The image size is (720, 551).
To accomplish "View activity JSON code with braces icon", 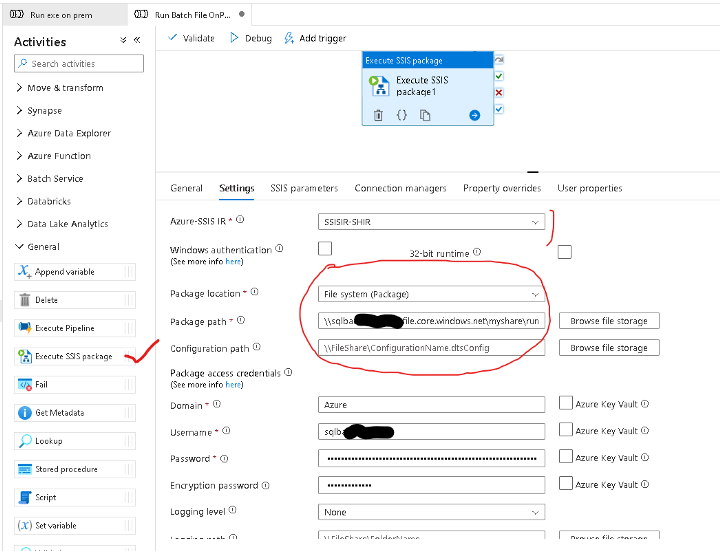I will (401, 115).
